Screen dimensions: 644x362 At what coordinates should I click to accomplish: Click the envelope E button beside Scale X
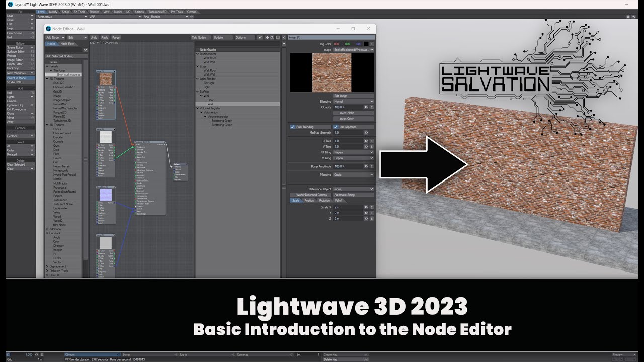[372, 207]
